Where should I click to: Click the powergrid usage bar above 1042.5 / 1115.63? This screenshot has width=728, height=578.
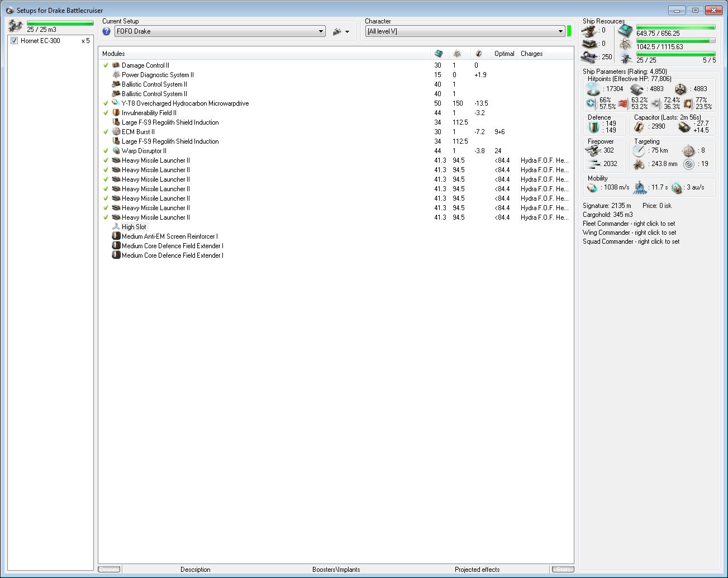[676, 40]
